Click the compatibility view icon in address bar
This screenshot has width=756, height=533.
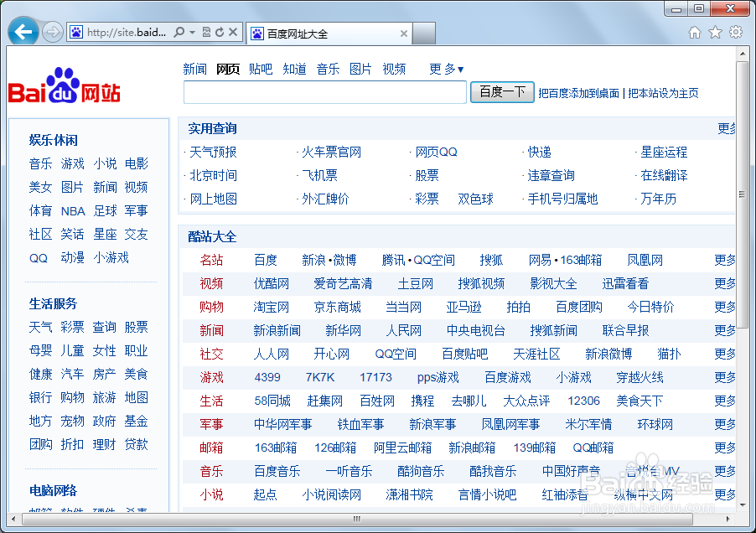[206, 33]
